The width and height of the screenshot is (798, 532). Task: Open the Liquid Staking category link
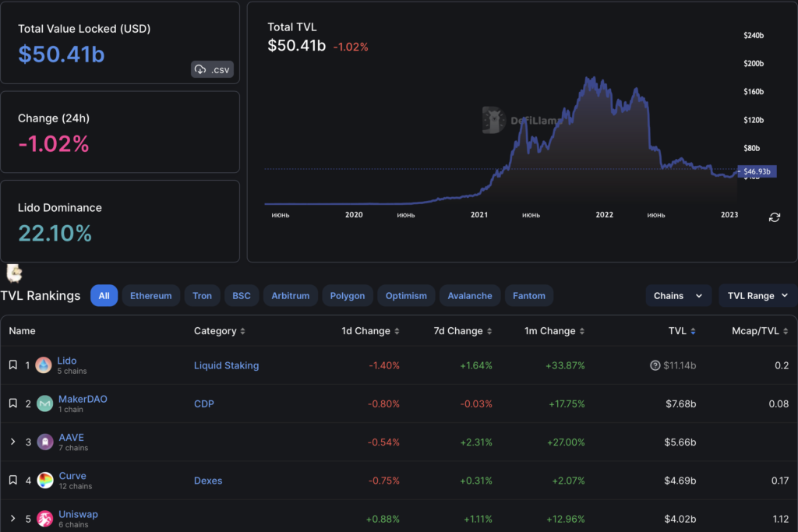(x=226, y=365)
